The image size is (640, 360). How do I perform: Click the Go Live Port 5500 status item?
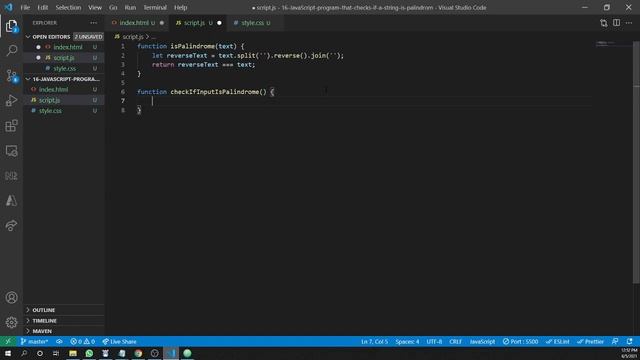click(520, 342)
